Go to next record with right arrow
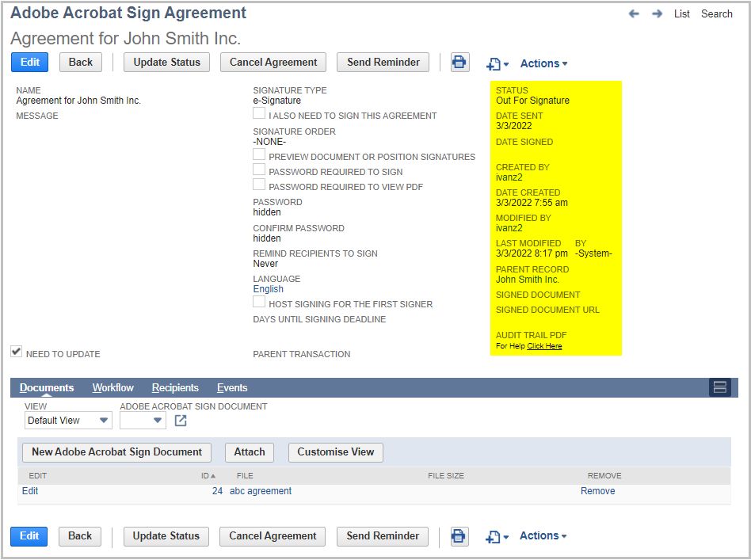The image size is (751, 560). (x=658, y=14)
